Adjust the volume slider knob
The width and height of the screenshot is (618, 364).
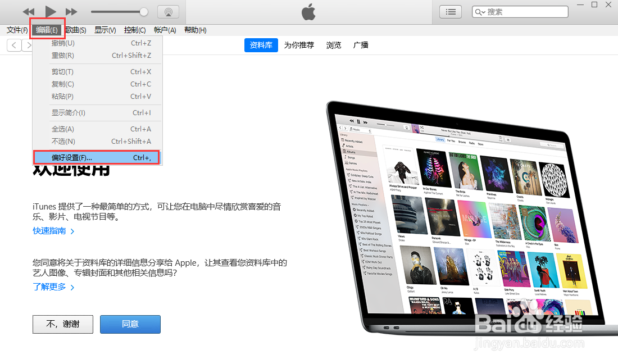[x=144, y=12]
